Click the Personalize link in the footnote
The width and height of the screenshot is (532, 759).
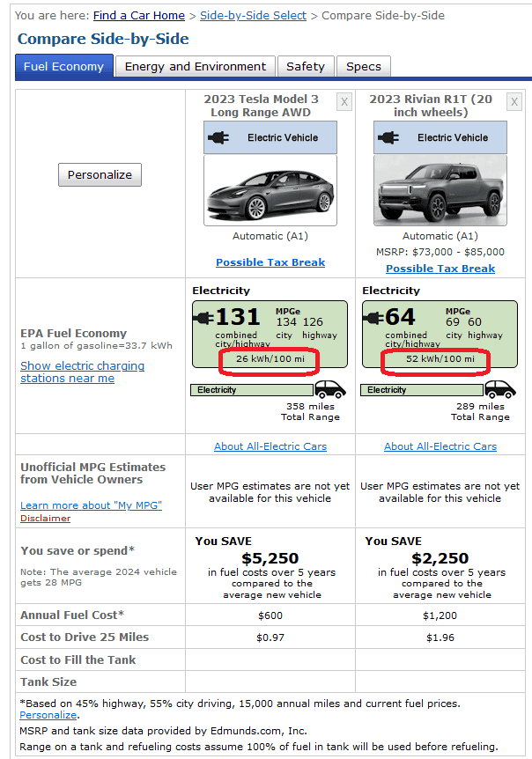click(48, 715)
